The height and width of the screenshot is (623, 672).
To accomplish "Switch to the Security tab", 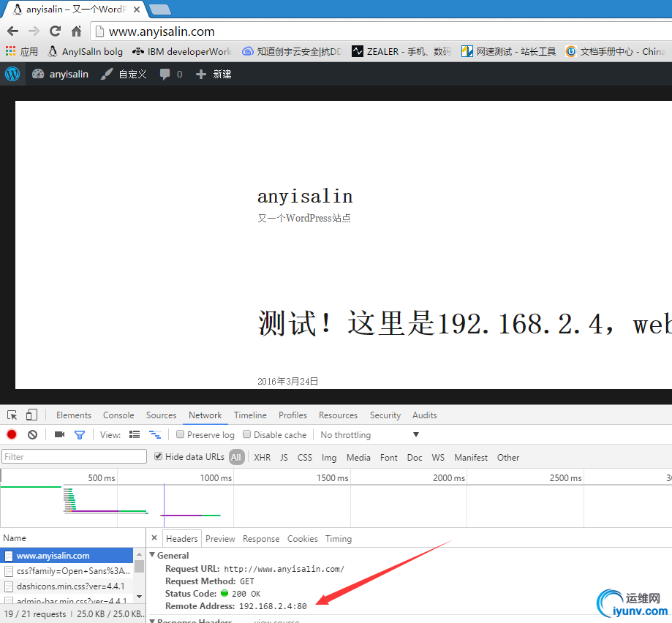I will 385,415.
